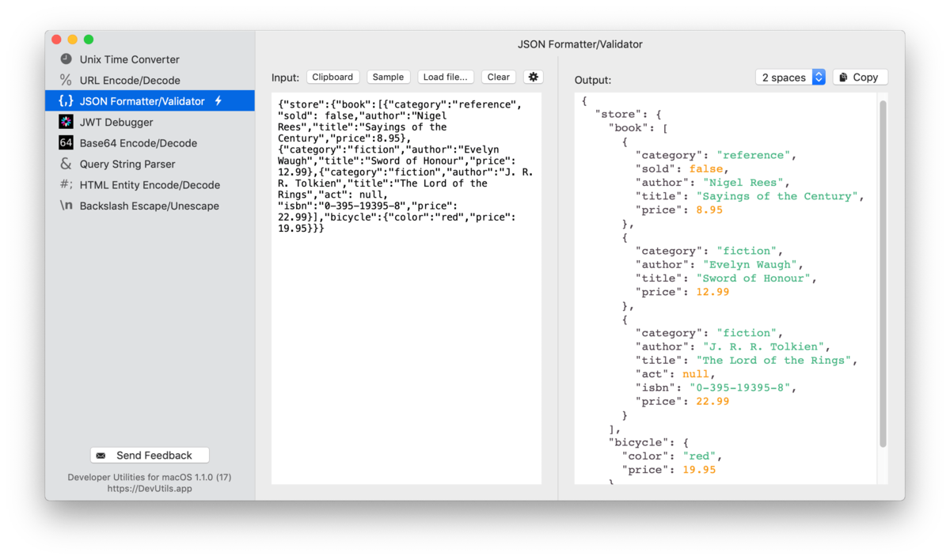The image size is (950, 560).
Task: Select the Base64 Encode/Decode tool
Action: coord(136,142)
